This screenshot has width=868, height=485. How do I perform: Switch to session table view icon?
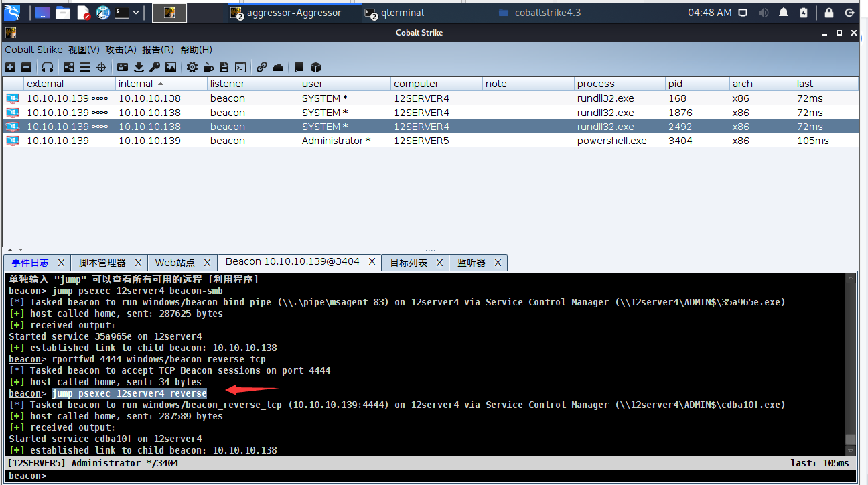(x=85, y=67)
